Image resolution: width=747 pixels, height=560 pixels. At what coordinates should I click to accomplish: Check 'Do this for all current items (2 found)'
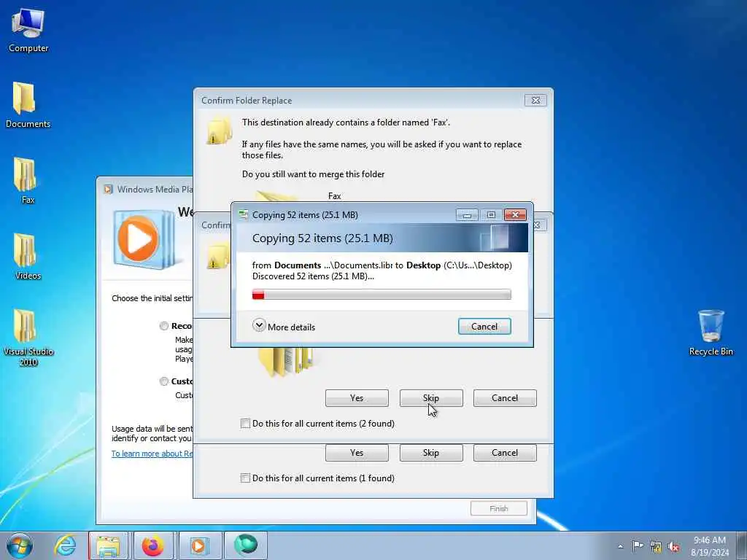tap(245, 424)
